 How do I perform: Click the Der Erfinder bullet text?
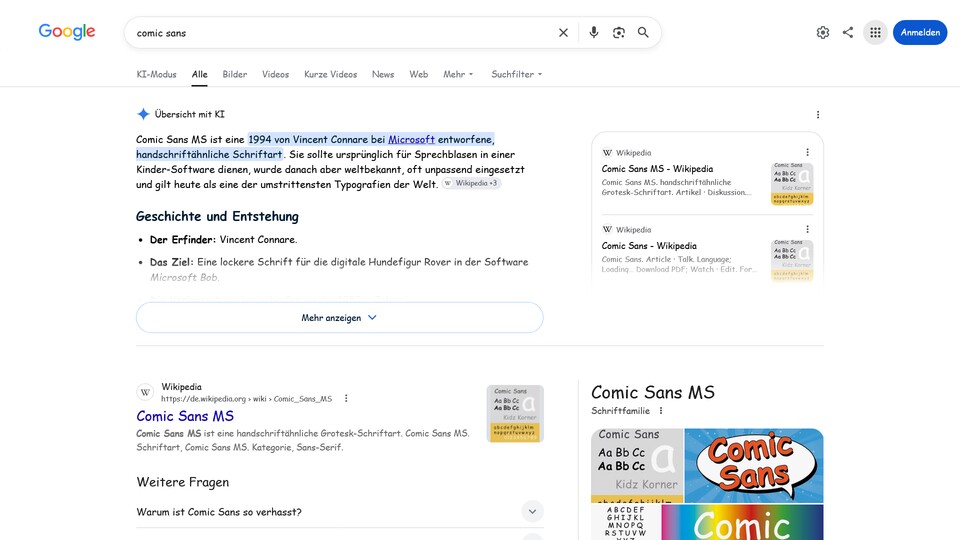tap(223, 239)
